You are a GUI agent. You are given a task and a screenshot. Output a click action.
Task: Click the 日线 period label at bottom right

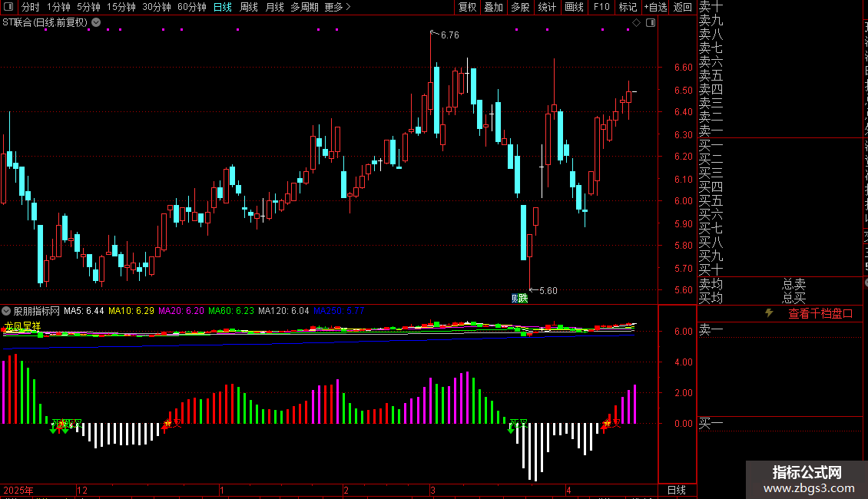[677, 490]
